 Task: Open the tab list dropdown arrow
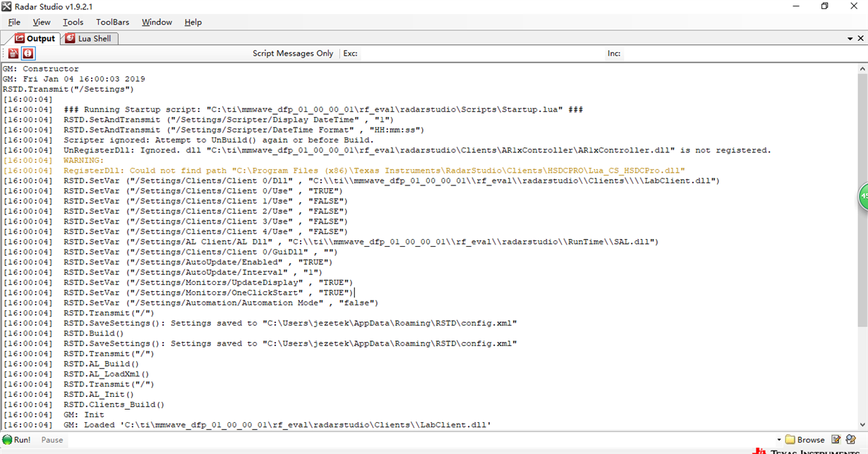850,39
